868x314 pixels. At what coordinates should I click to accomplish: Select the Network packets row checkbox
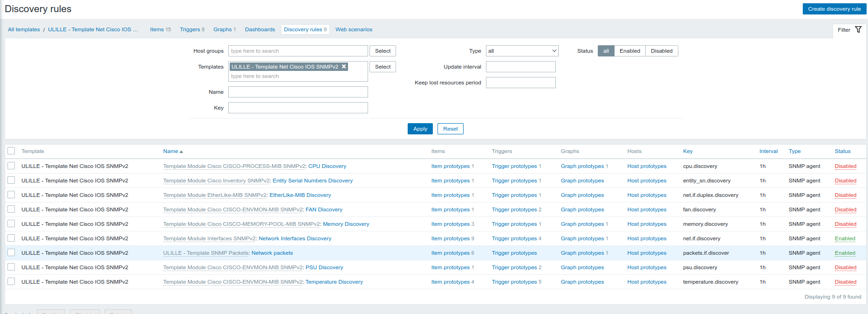pos(12,252)
